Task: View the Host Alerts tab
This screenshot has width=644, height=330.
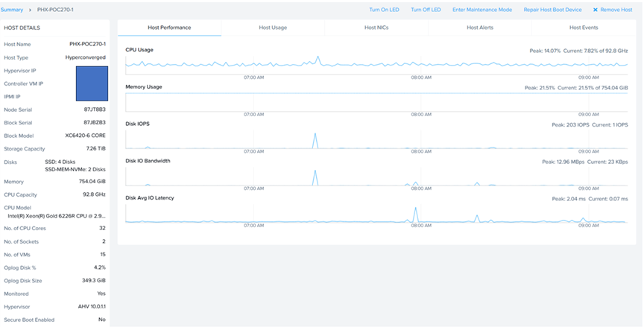Action: click(x=480, y=28)
